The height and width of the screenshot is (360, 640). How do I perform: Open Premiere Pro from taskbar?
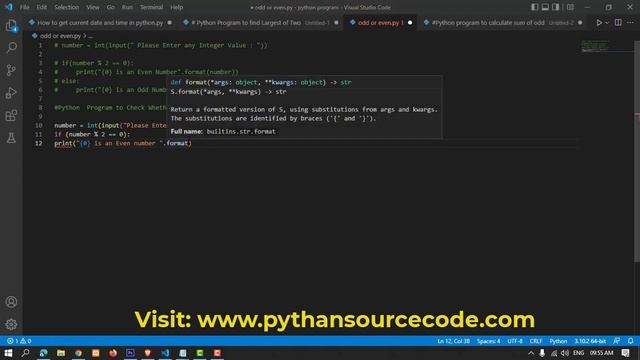pyautogui.click(x=130, y=353)
